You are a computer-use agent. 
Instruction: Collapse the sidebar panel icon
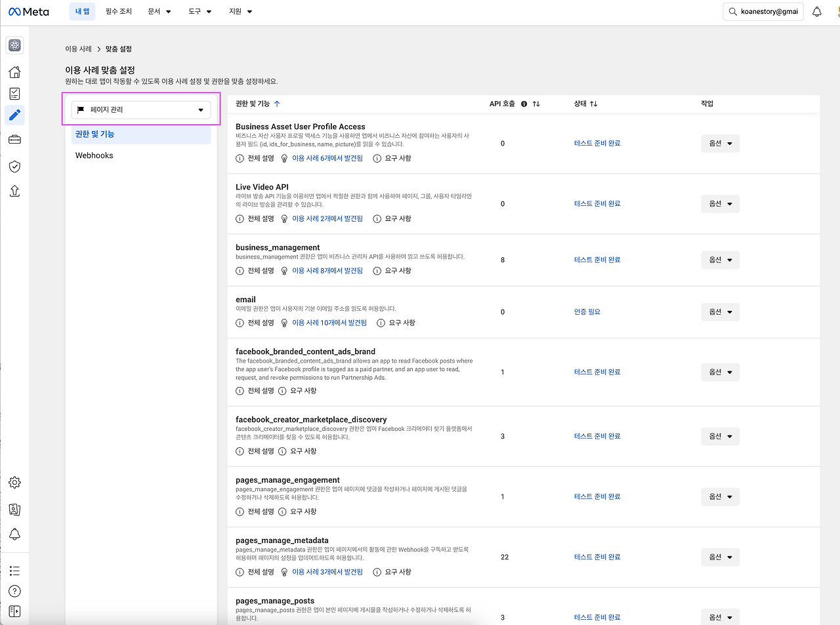pyautogui.click(x=14, y=611)
